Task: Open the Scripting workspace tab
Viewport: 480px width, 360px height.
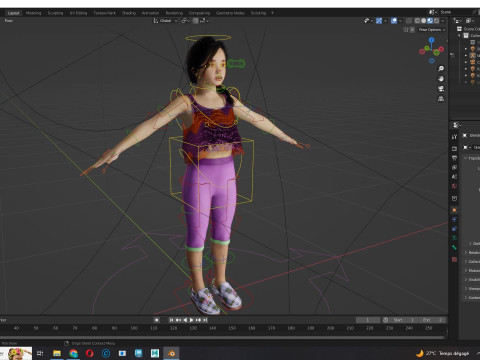Action: pos(258,13)
